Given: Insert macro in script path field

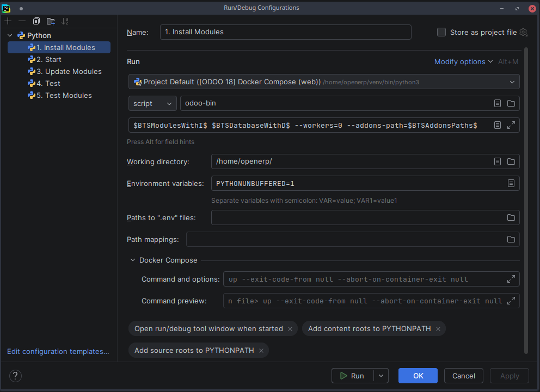Looking at the screenshot, I should (498, 103).
